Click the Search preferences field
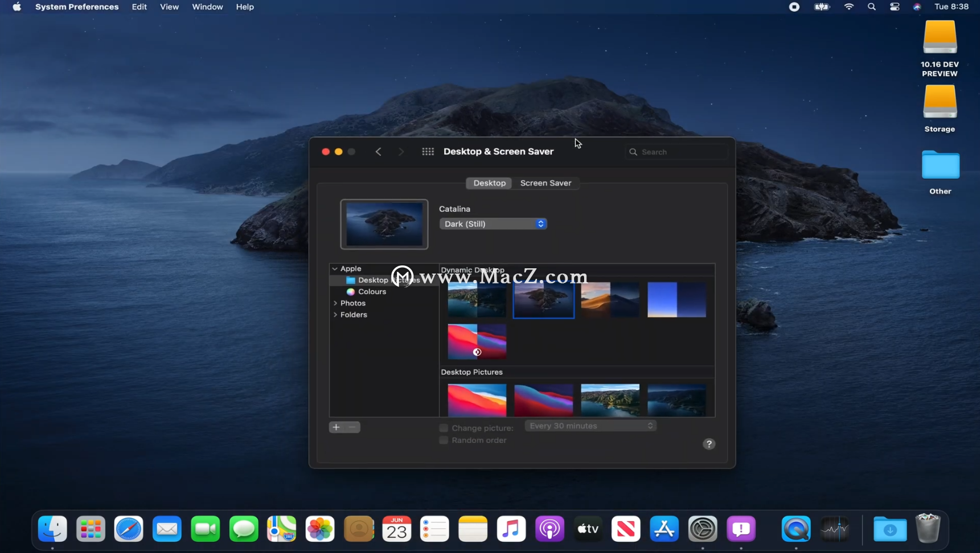The width and height of the screenshot is (980, 553). 676,152
